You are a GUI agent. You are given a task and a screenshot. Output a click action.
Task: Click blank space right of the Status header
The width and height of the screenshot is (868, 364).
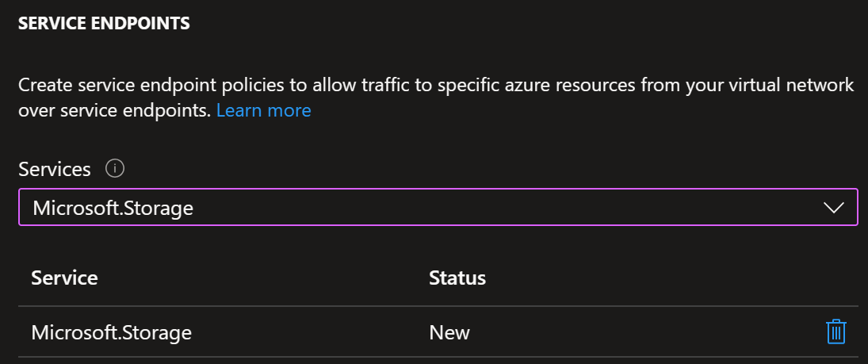pyautogui.click(x=664, y=278)
